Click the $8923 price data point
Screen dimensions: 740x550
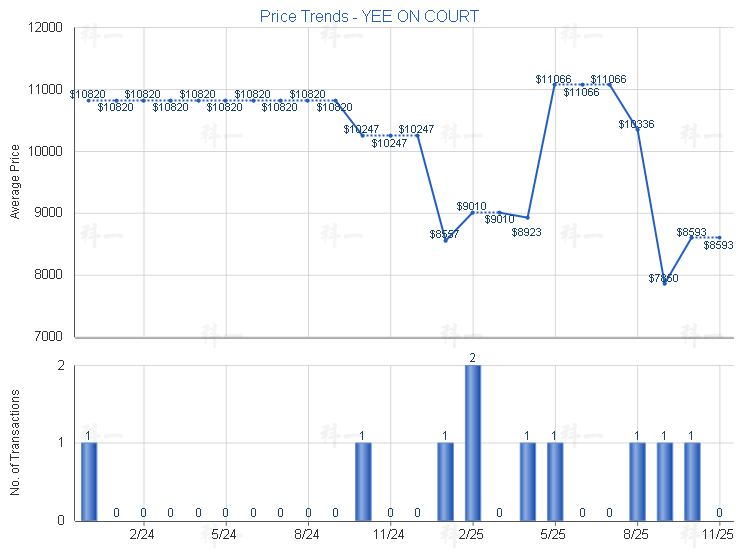click(x=527, y=218)
